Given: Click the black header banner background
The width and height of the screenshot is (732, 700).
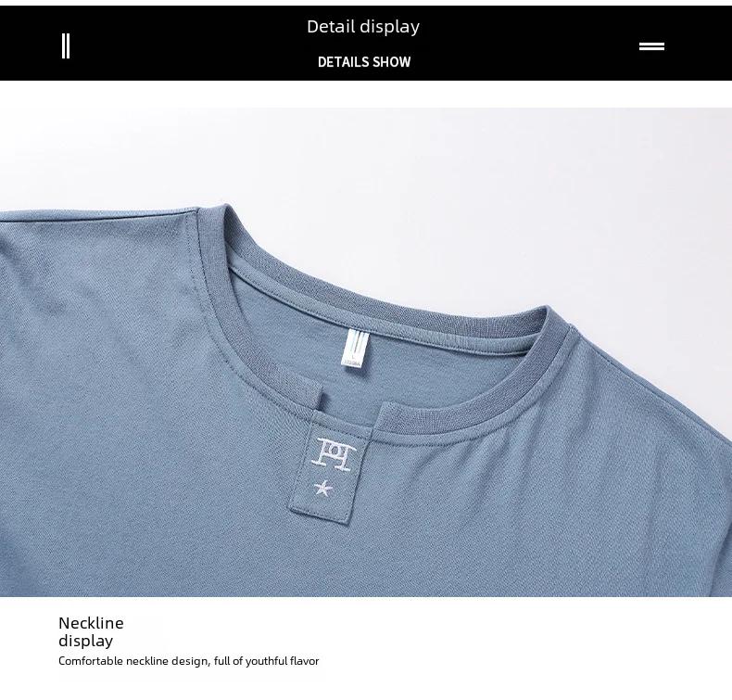Looking at the screenshot, I should click(187, 43).
